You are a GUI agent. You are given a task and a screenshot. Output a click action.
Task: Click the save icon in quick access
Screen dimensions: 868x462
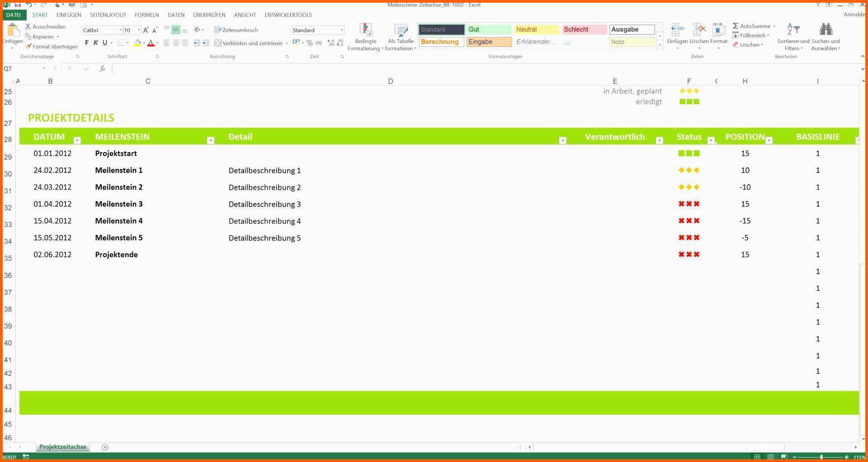pos(18,5)
